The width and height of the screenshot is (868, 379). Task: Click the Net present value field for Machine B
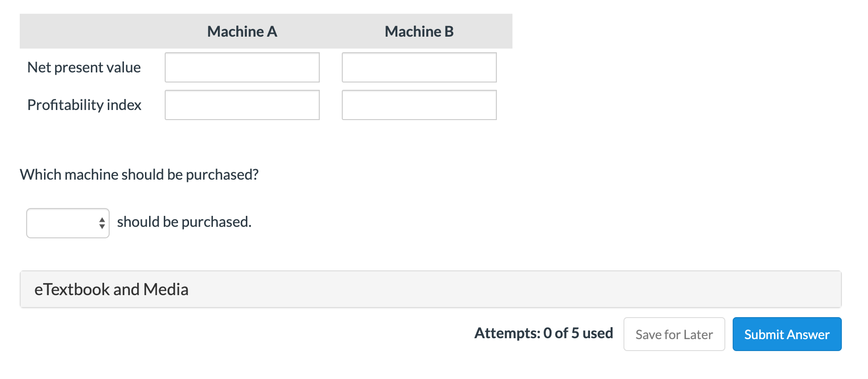point(418,67)
